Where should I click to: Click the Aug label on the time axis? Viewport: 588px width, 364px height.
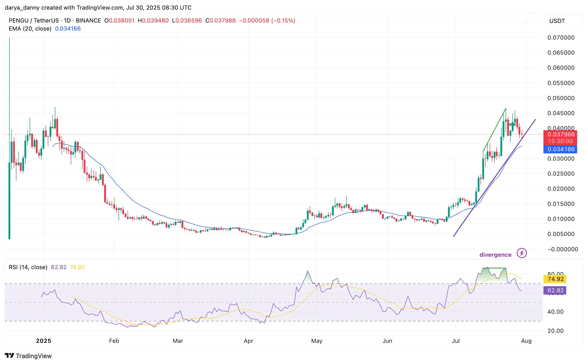526,341
